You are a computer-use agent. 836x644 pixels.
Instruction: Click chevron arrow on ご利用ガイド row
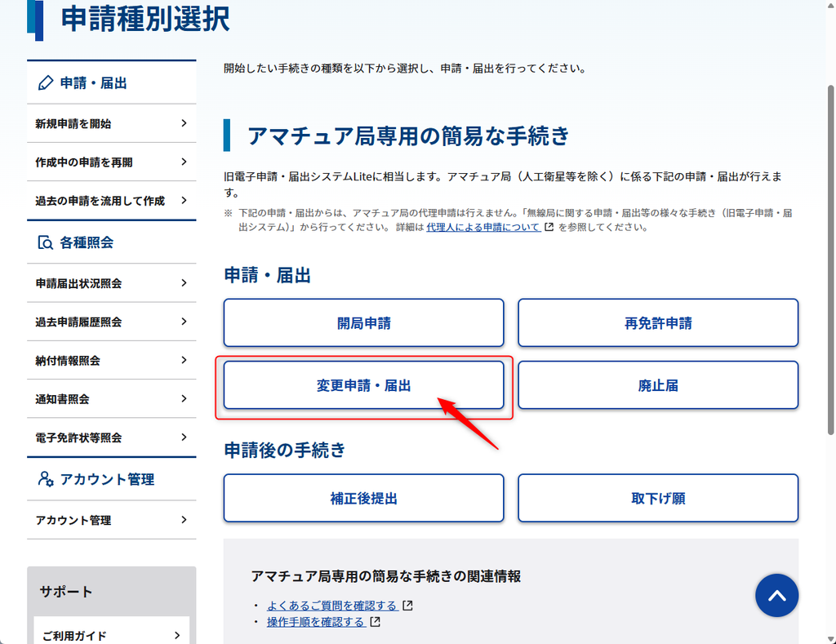coord(177,635)
